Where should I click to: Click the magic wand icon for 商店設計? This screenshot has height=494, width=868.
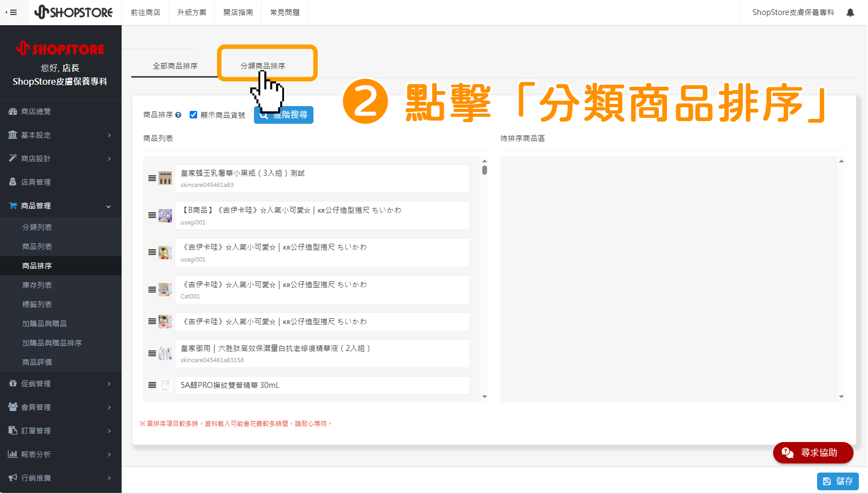pyautogui.click(x=13, y=159)
